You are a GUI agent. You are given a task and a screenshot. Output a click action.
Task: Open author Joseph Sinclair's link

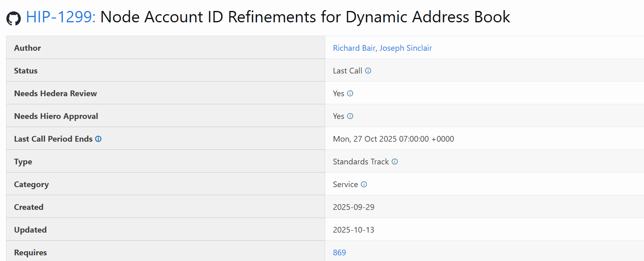pos(405,48)
